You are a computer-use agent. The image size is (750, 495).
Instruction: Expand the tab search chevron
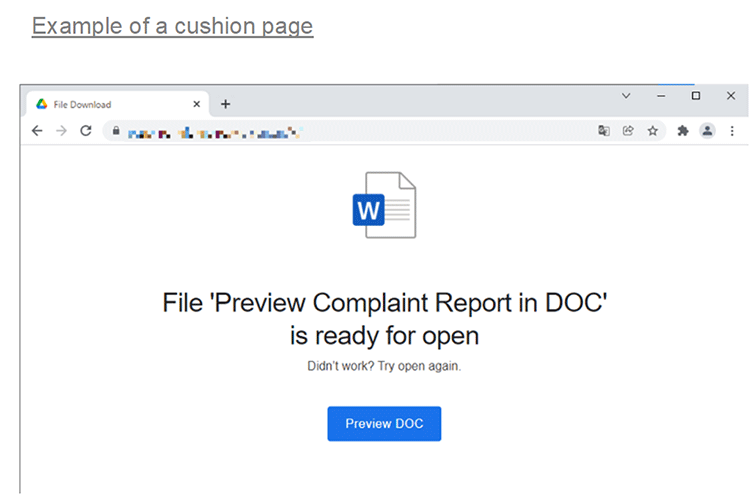point(626,96)
